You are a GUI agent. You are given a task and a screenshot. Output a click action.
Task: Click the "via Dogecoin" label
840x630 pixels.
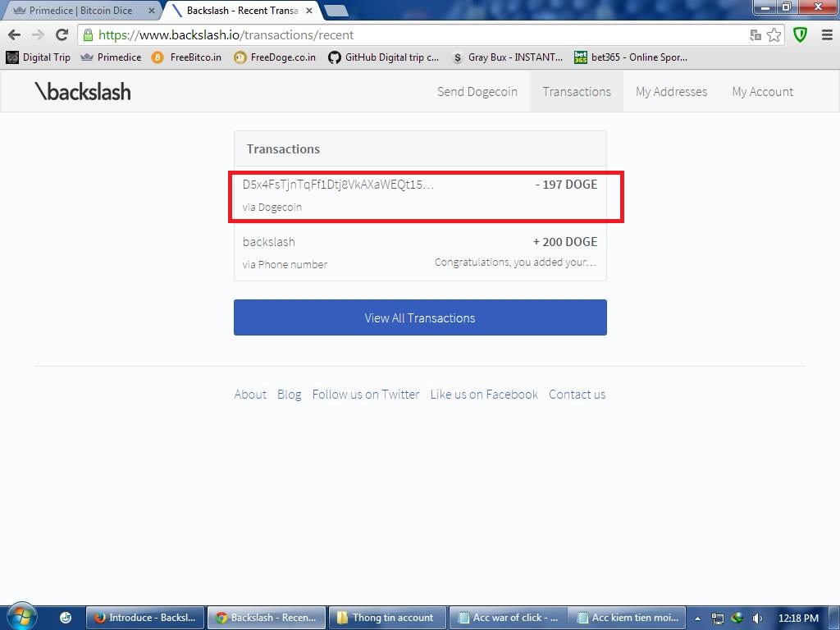pos(272,208)
